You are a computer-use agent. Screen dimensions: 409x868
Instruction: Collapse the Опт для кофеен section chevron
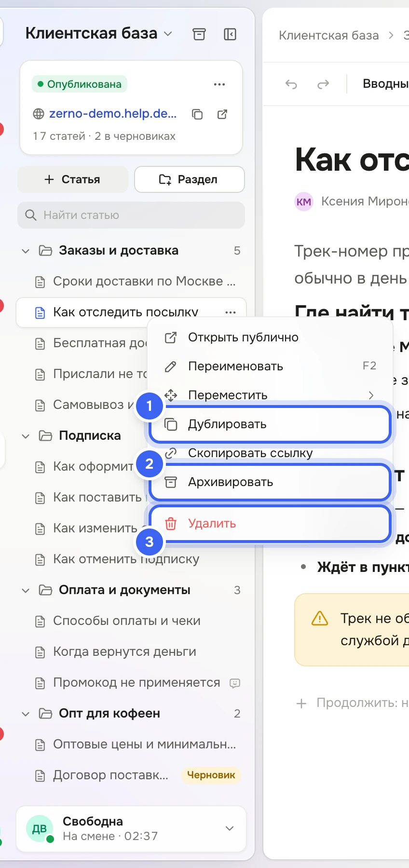(26, 714)
